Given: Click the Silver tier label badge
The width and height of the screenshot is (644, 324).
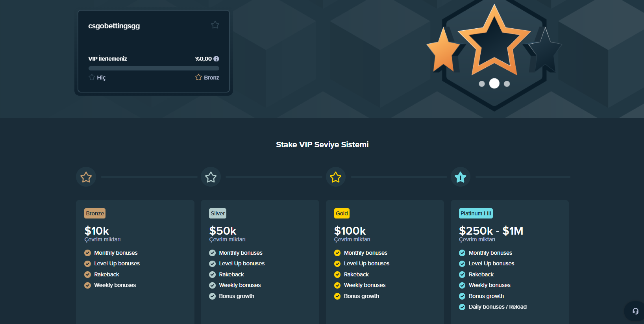Looking at the screenshot, I should (x=218, y=213).
